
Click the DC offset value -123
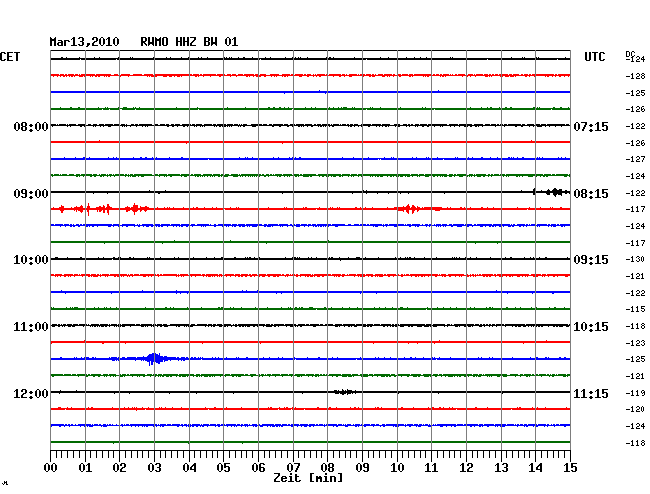click(x=635, y=343)
